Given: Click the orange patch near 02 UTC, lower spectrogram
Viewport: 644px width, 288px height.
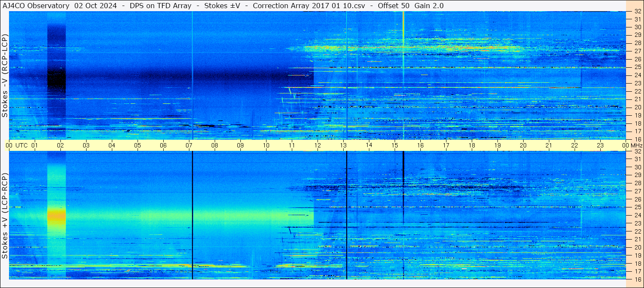Looking at the screenshot, I should coord(57,215).
